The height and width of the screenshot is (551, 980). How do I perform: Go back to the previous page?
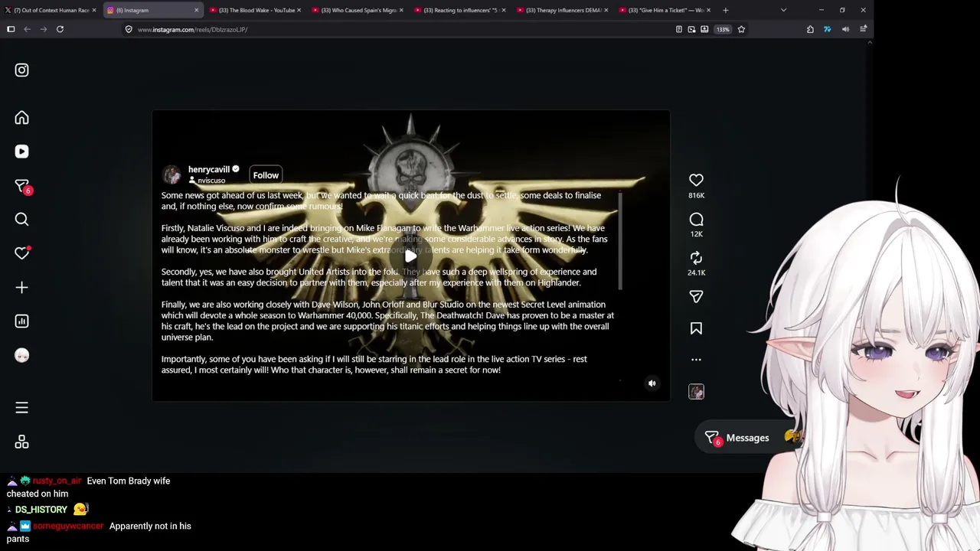27,29
